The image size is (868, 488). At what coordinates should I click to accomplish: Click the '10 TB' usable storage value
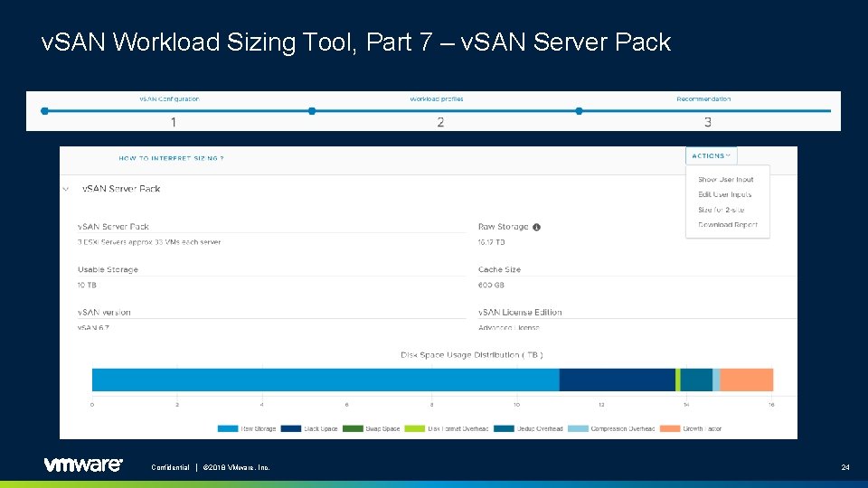coord(87,285)
